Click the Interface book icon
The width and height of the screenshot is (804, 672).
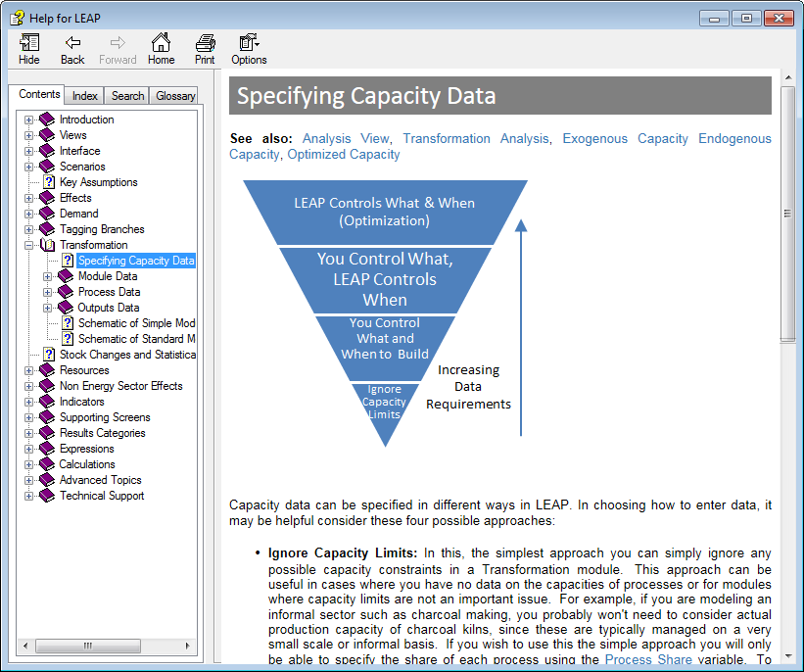click(x=47, y=151)
